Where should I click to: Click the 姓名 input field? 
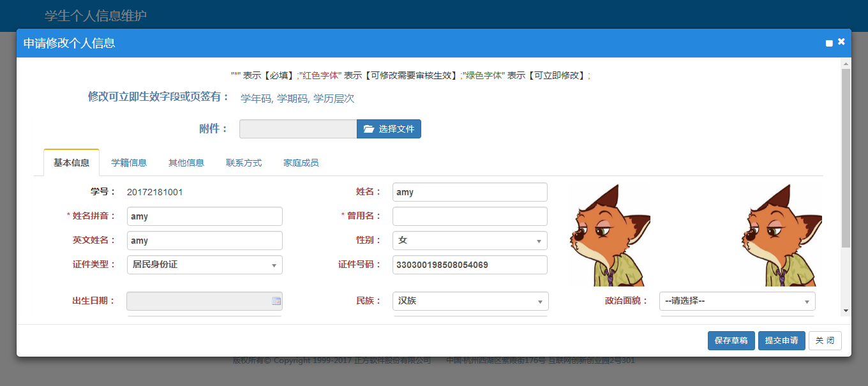470,192
